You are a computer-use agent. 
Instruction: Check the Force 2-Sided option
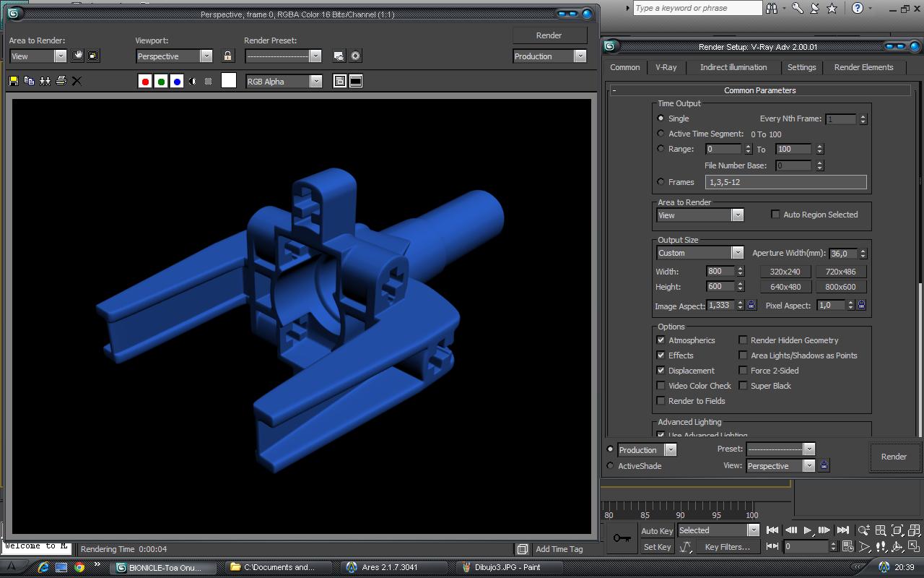[743, 370]
